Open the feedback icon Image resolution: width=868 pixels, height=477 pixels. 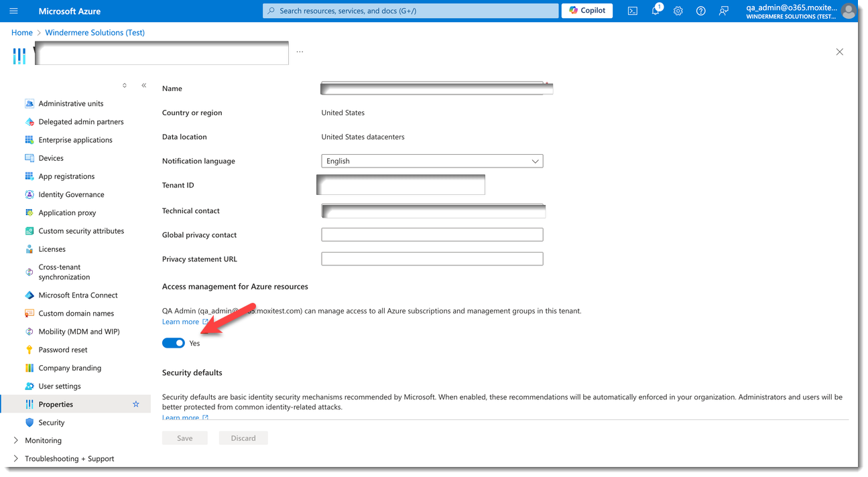(723, 11)
